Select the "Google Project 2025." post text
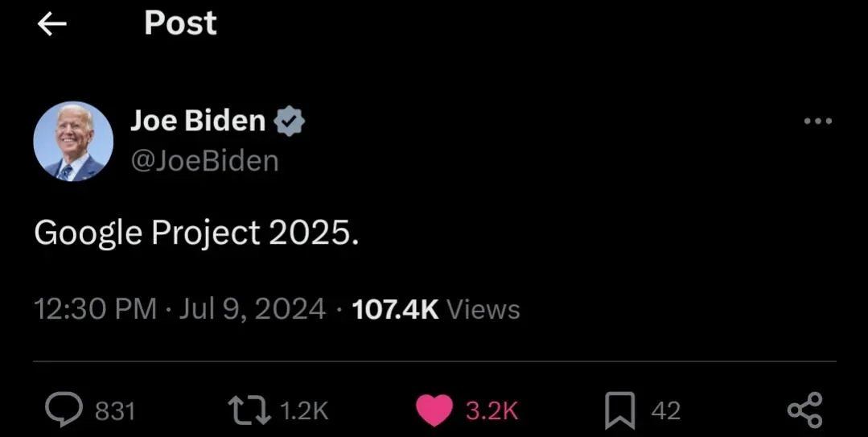The width and height of the screenshot is (868, 437). [x=195, y=233]
